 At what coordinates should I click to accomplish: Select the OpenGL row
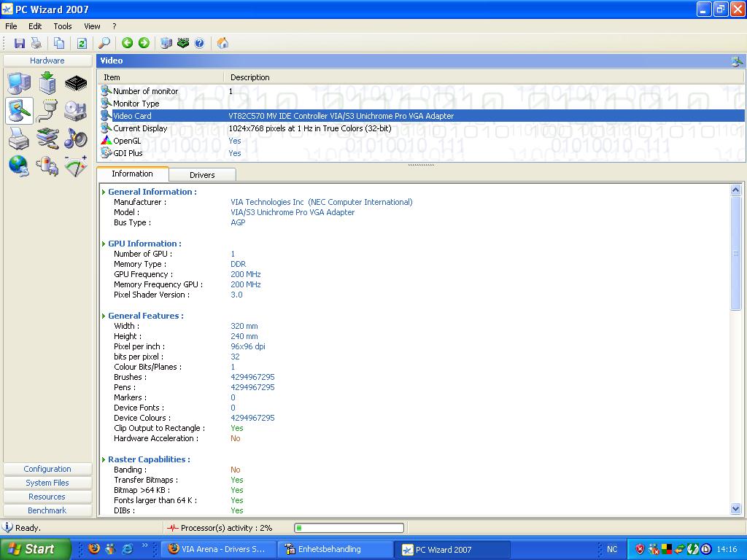click(x=421, y=141)
